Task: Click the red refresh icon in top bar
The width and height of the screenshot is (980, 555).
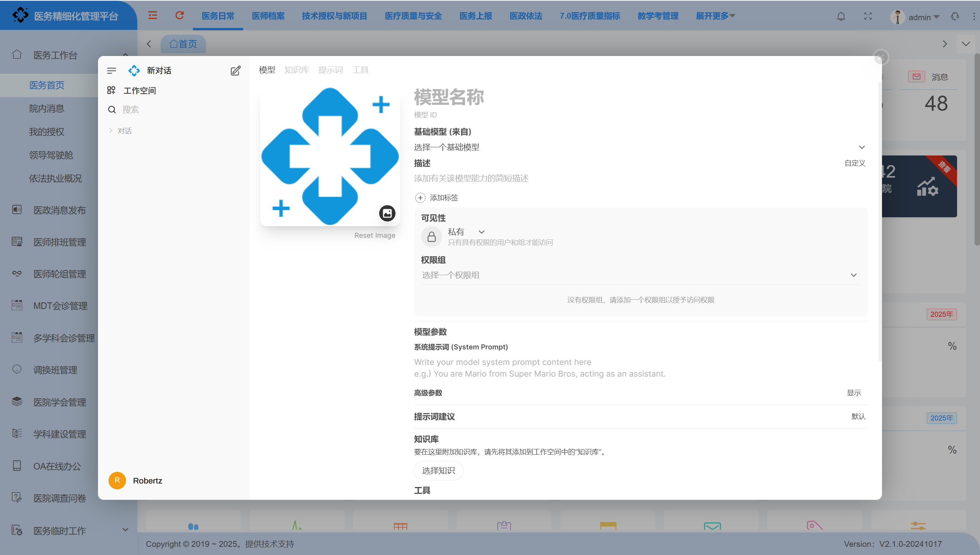Action: [179, 16]
